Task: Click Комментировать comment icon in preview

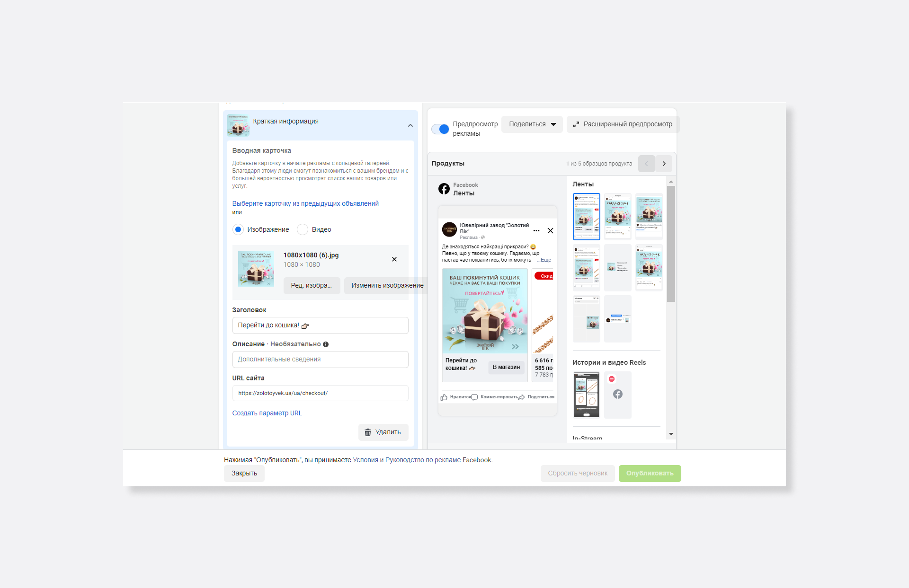Action: (x=475, y=397)
